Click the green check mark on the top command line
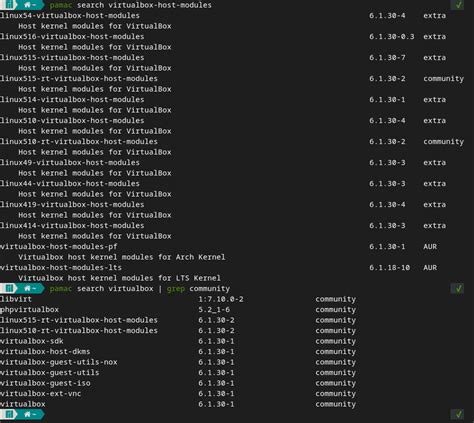The image size is (474, 423). (x=458, y=5)
